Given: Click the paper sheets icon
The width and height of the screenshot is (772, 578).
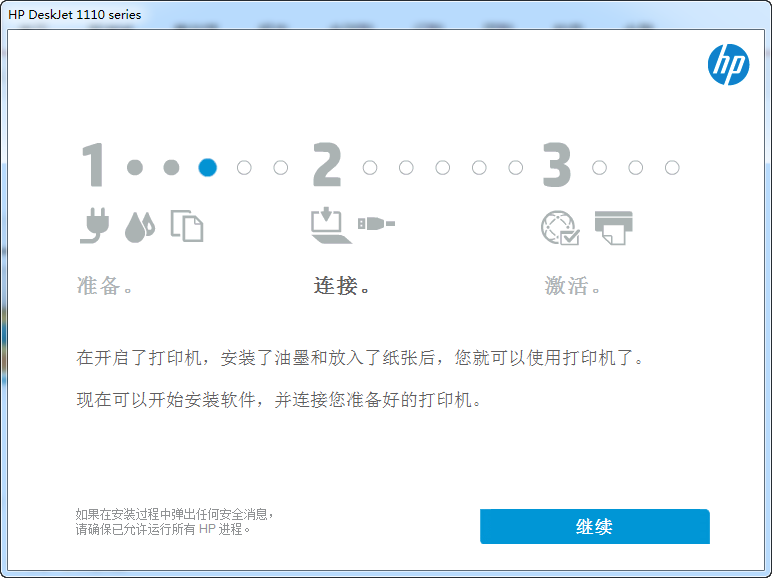Looking at the screenshot, I should point(187,225).
